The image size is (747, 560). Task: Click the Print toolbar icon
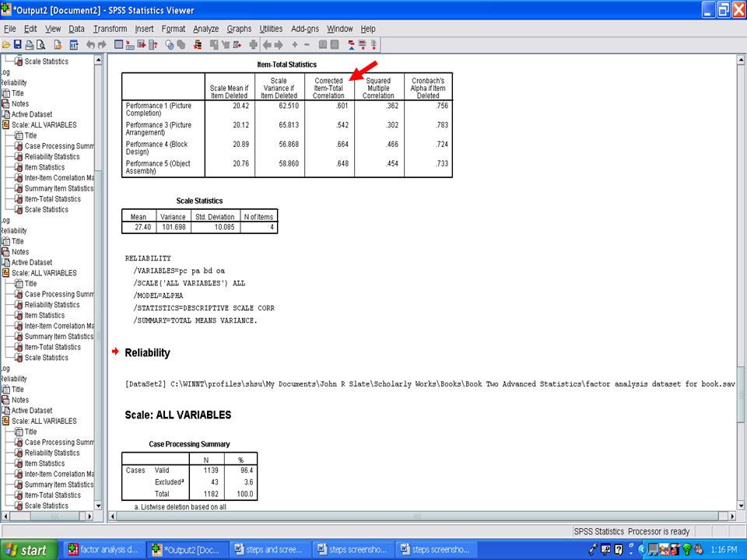pyautogui.click(x=30, y=45)
